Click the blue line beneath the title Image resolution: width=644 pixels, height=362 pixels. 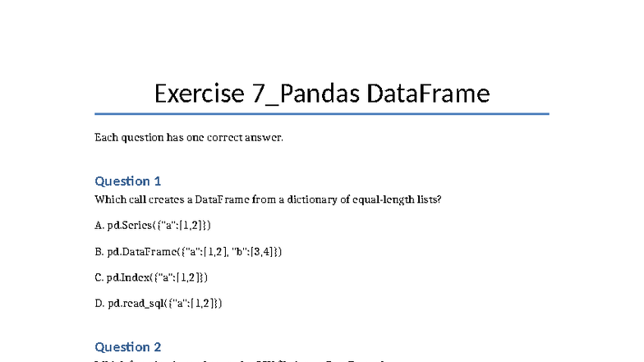(x=321, y=114)
